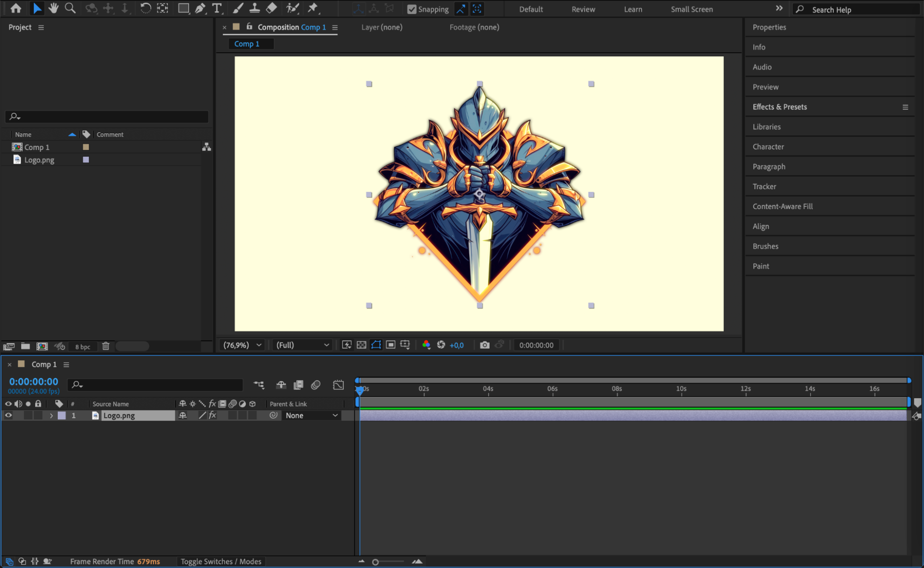The width and height of the screenshot is (924, 568).
Task: Switch to the Review workspace
Action: [x=583, y=9]
